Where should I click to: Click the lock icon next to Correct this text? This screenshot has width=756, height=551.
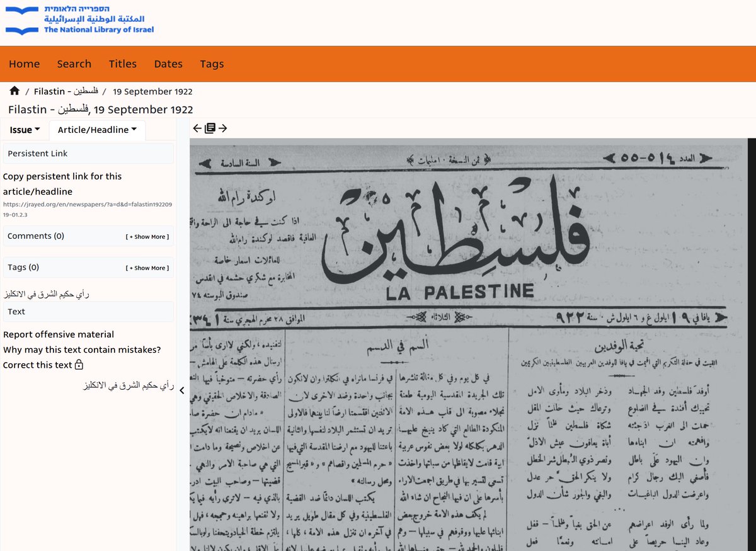(x=79, y=365)
